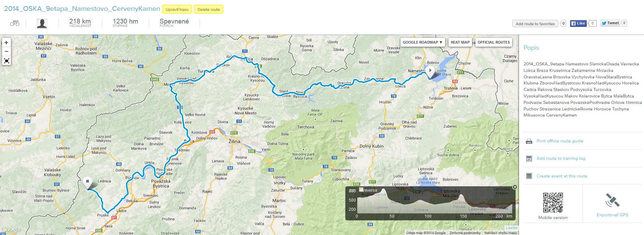Click the print offline route guide icon
The image size is (644, 235).
pyautogui.click(x=529, y=141)
